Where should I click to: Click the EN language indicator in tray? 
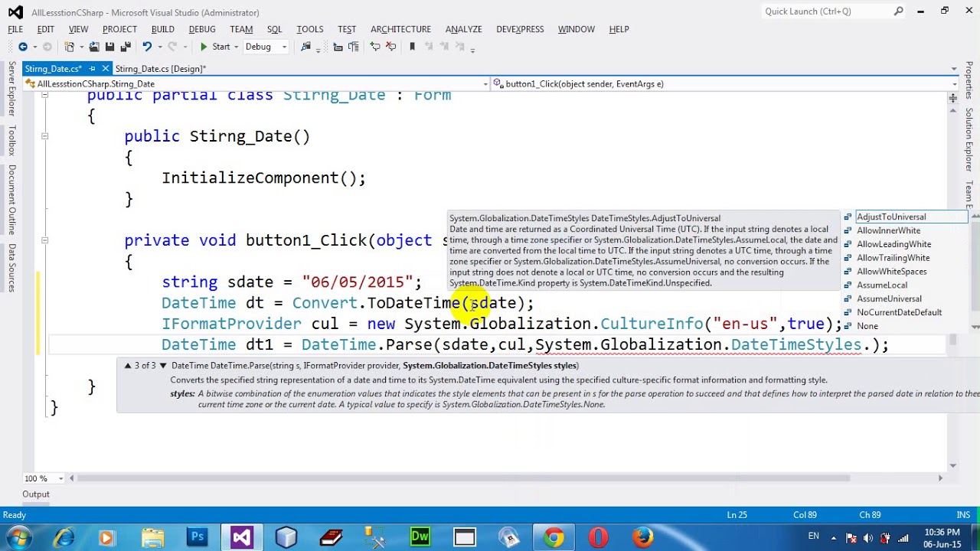coord(814,536)
